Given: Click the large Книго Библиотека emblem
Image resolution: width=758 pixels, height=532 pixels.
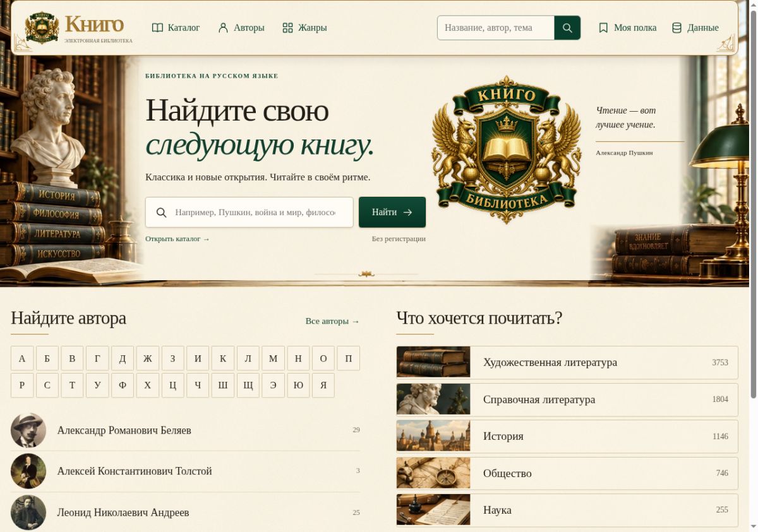Looking at the screenshot, I should point(506,150).
